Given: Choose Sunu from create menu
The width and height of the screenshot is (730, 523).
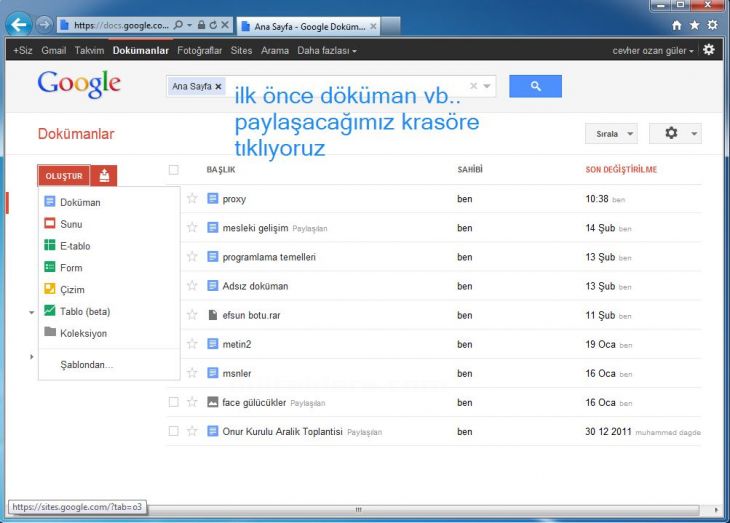Looking at the screenshot, I should click(108, 224).
